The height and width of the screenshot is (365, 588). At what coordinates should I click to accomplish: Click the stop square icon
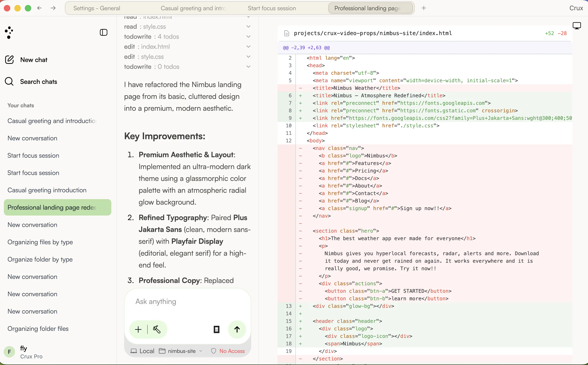(x=216, y=329)
